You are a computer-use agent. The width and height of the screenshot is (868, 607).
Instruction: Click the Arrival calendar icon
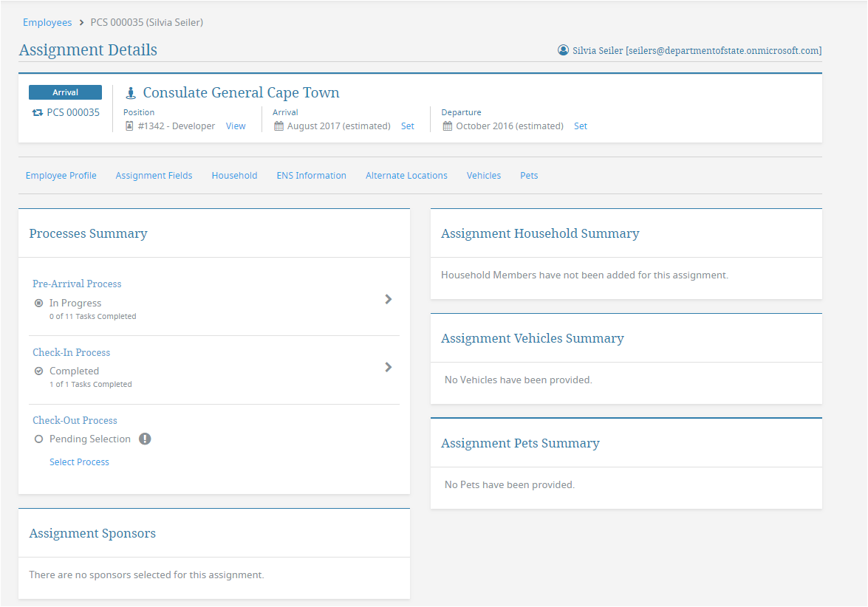pyautogui.click(x=279, y=126)
